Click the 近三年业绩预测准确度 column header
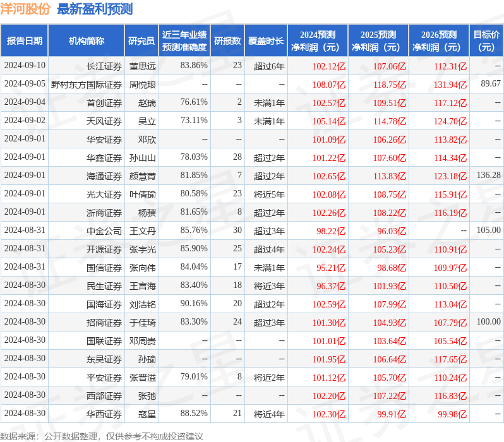 (x=184, y=41)
